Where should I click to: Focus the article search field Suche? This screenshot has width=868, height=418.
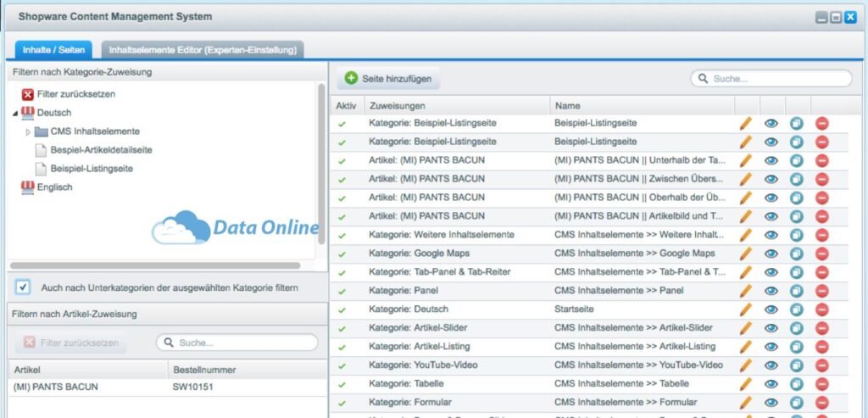(237, 343)
